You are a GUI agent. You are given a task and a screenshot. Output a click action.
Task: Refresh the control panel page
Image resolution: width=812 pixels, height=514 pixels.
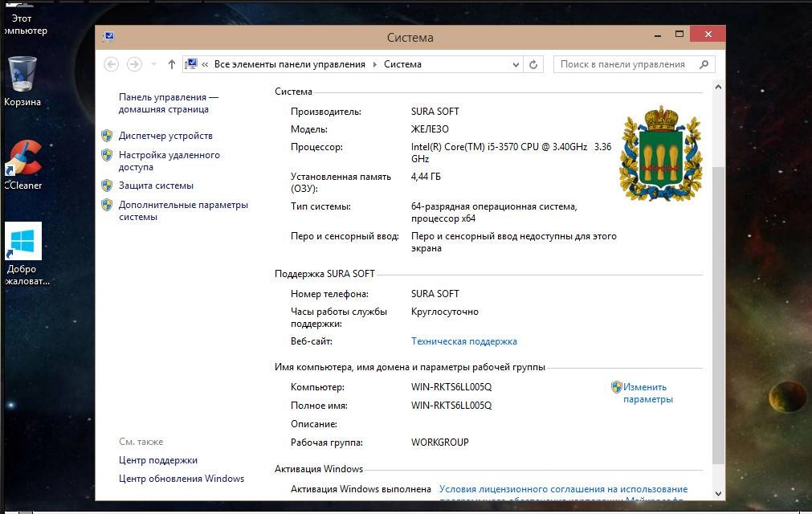[x=533, y=65]
